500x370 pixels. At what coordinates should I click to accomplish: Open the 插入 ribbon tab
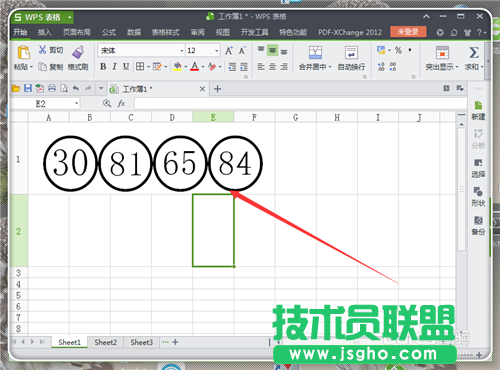coord(45,32)
